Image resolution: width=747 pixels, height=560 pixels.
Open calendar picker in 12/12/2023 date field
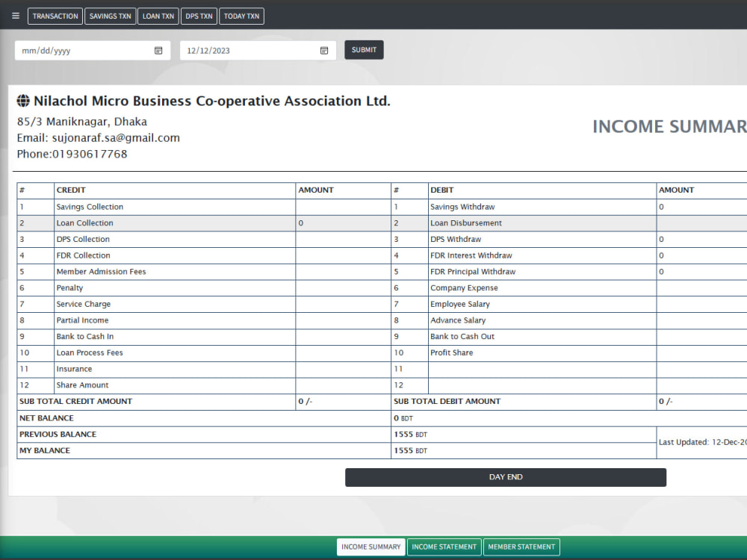[324, 51]
